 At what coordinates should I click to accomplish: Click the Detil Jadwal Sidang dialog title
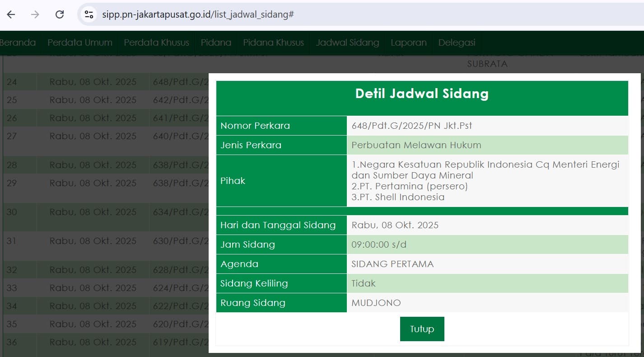(x=422, y=94)
